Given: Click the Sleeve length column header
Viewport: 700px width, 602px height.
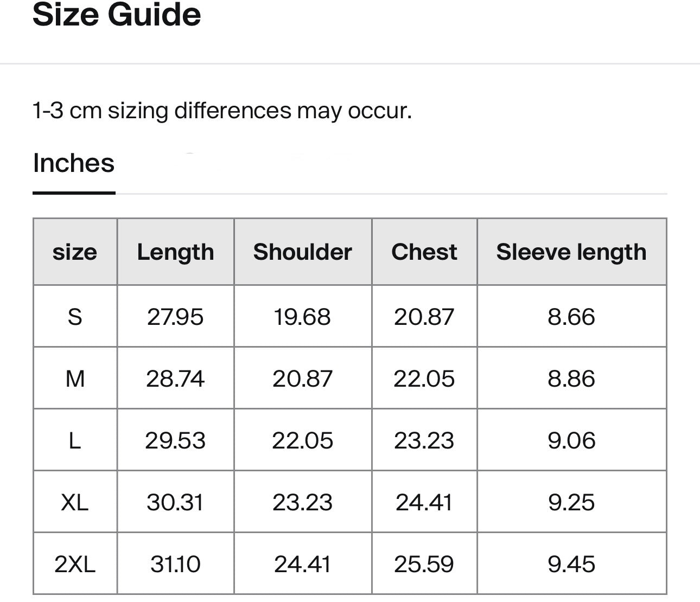Looking at the screenshot, I should tap(571, 252).
